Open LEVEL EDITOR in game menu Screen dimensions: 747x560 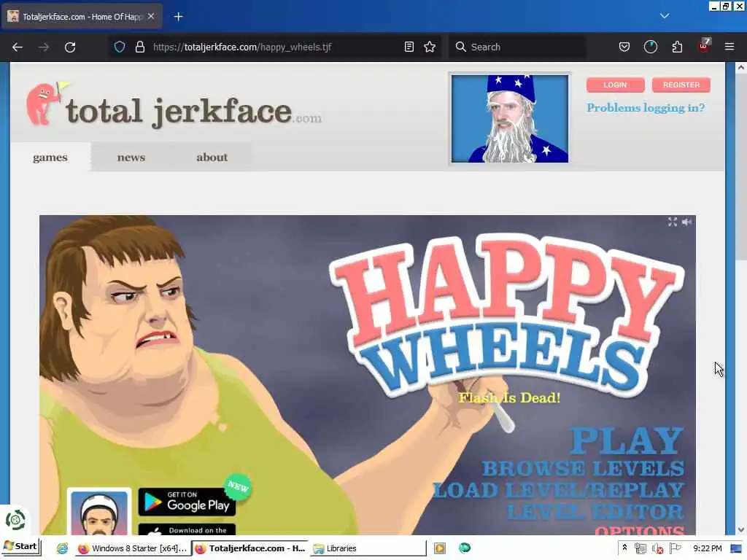tap(595, 513)
